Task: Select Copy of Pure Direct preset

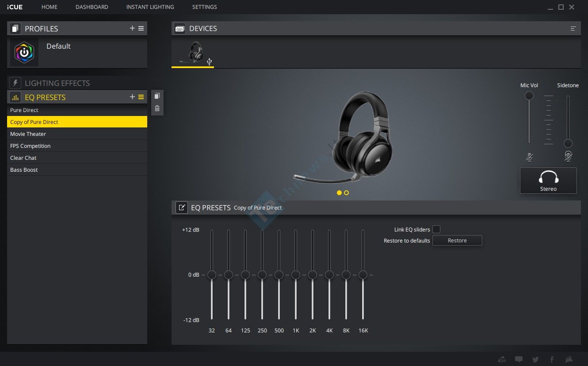Action: pos(77,122)
